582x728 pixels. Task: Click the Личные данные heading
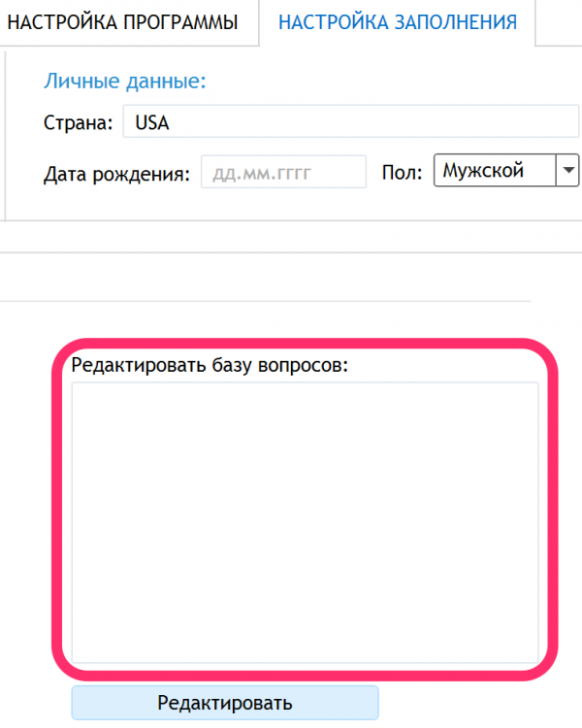click(x=125, y=81)
